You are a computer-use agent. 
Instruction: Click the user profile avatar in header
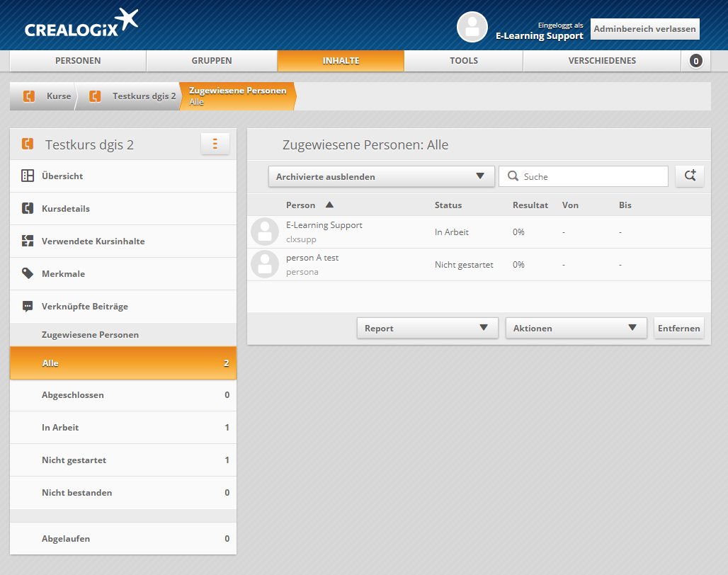(472, 27)
